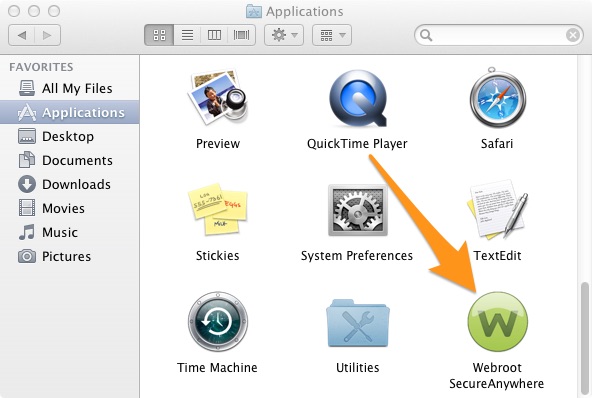This screenshot has height=398, width=592.
Task: Select the Webroot SecureAnywhere app icon
Action: coord(498,322)
